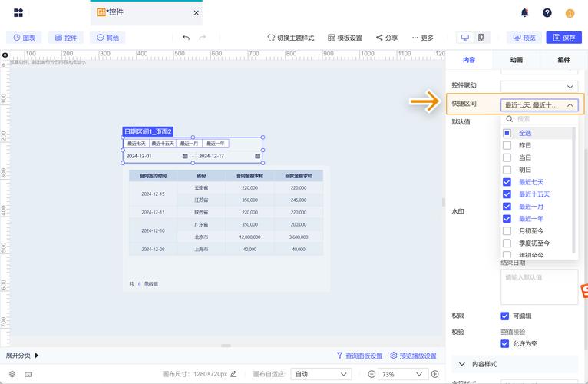Click the 预览 preview button
The image size is (588, 384).
tap(524, 38)
